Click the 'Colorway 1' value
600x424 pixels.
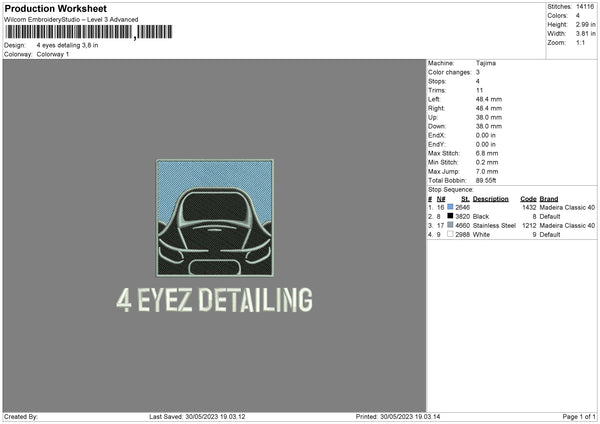tap(53, 54)
